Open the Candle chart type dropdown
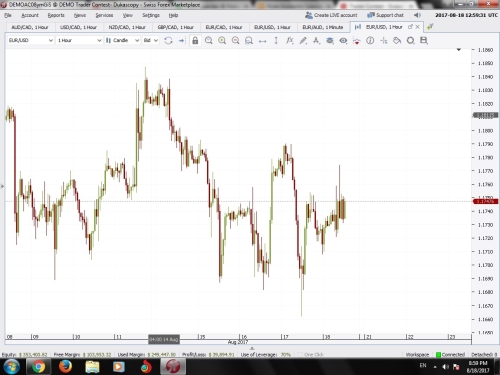500x375 pixels. coord(122,40)
